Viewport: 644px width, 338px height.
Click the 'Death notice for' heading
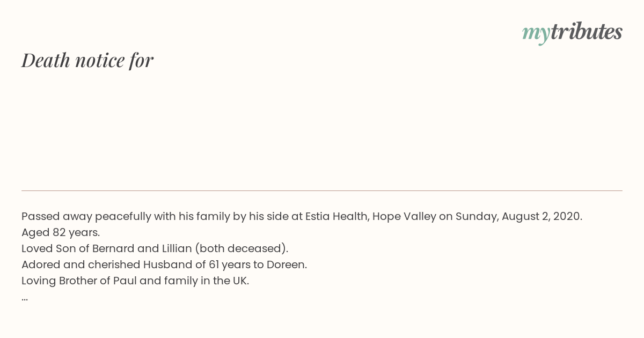[x=87, y=60]
